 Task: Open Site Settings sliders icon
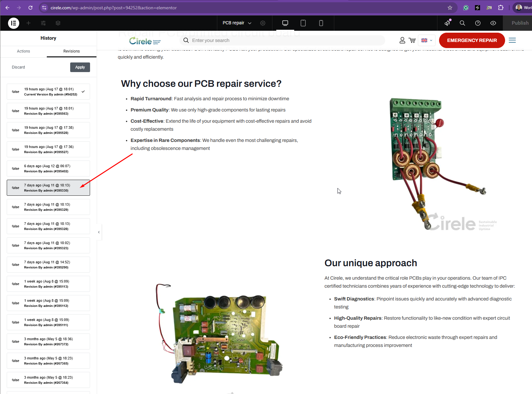pos(43,23)
